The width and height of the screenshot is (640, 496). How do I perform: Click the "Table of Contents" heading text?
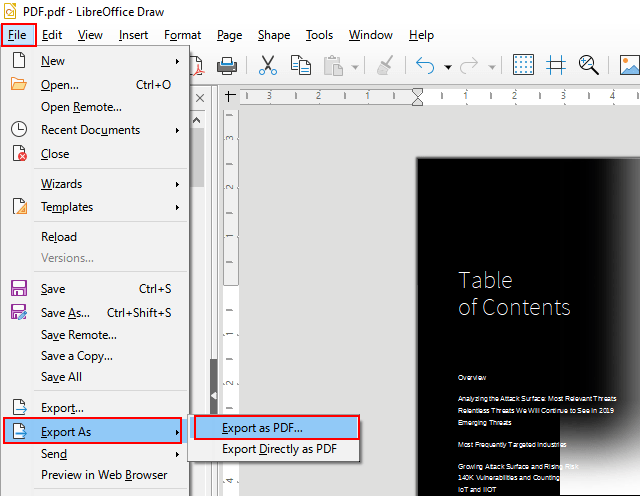click(x=514, y=294)
